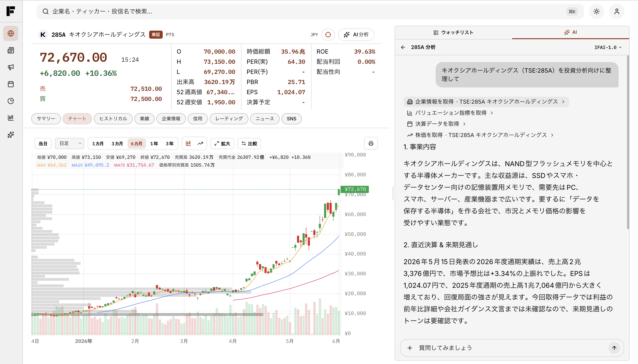Go back using arrow beside 285A 分析
Viewport: 638px width, 364px height.
click(403, 47)
